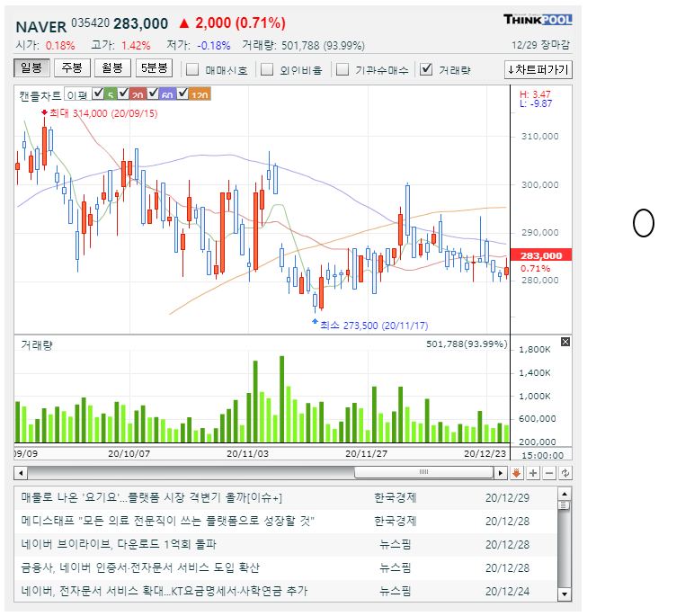694x616 pixels.
Task: Click 거래량: 501,788 (93.99%) in header
Action: click(304, 45)
